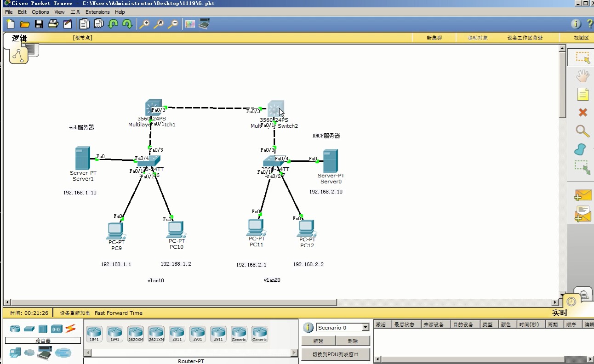The image size is (594, 364).
Task: Click the Copy toolbar icon
Action: click(85, 24)
